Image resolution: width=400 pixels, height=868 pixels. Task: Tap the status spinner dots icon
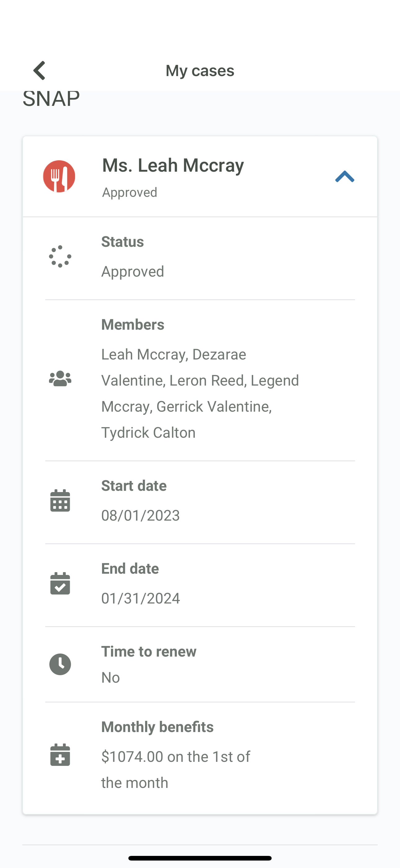point(60,256)
